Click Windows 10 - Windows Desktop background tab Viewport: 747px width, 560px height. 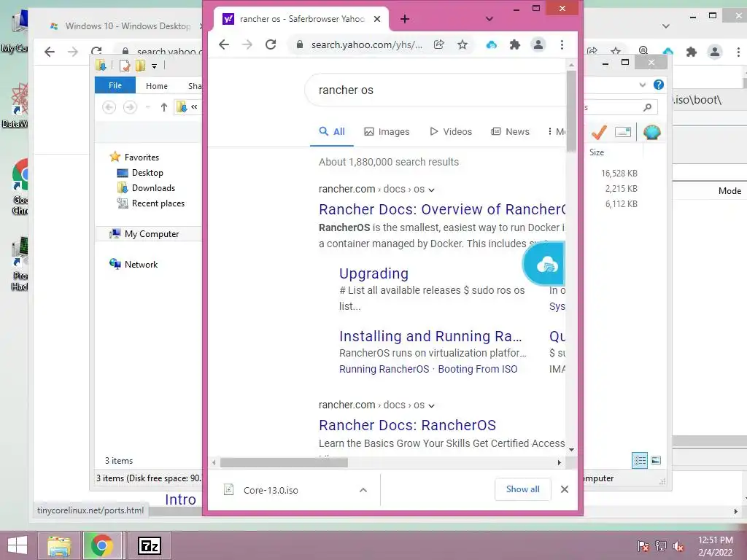coord(128,26)
